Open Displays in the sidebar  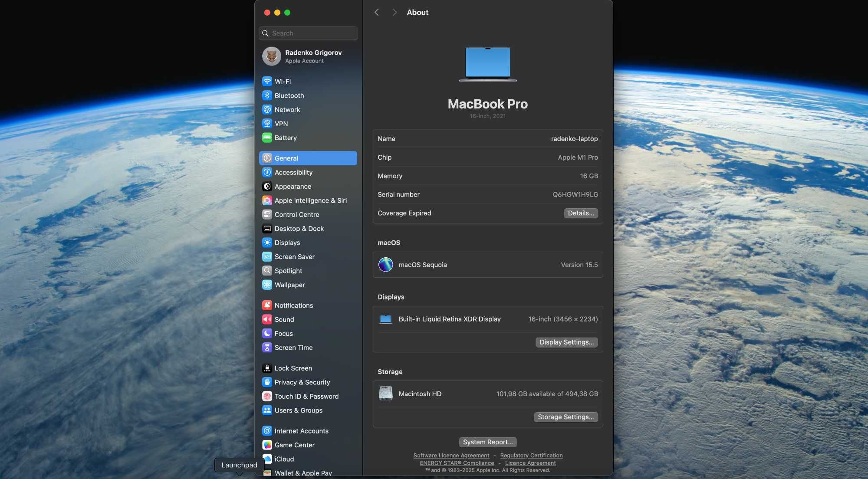308,243
